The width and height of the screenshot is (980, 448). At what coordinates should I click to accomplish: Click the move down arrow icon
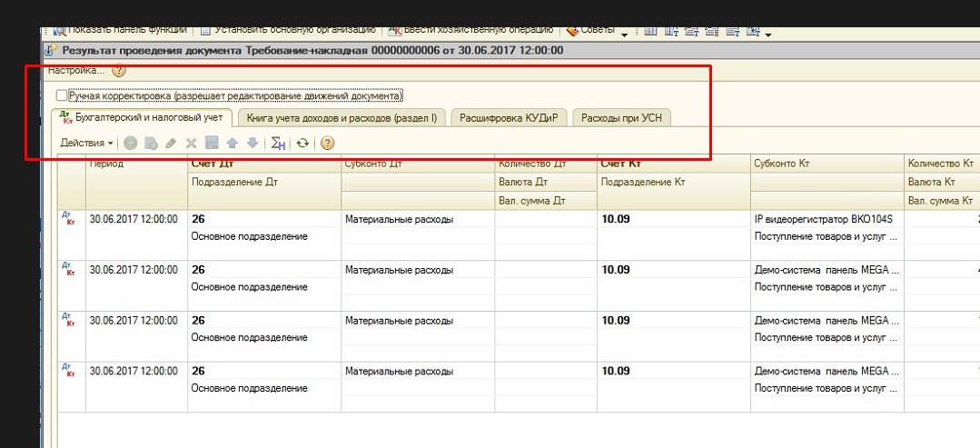[x=252, y=143]
